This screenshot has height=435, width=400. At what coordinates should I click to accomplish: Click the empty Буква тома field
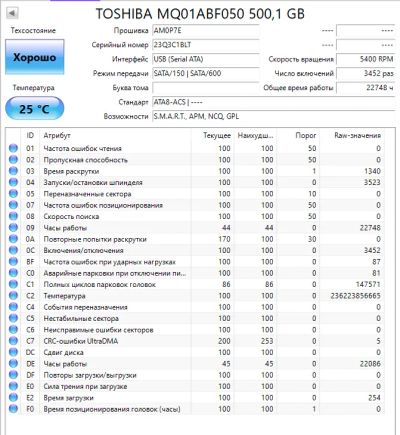point(206,88)
